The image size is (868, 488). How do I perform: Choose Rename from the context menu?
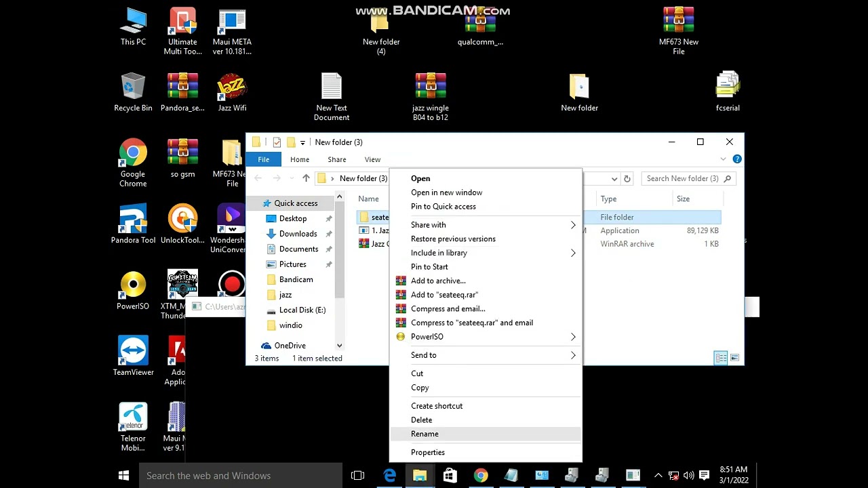coord(486,434)
